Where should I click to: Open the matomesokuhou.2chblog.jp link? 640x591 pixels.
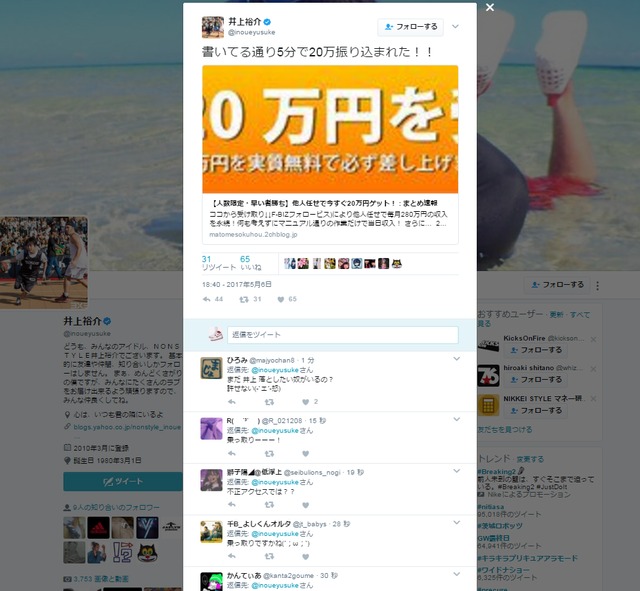coord(253,235)
